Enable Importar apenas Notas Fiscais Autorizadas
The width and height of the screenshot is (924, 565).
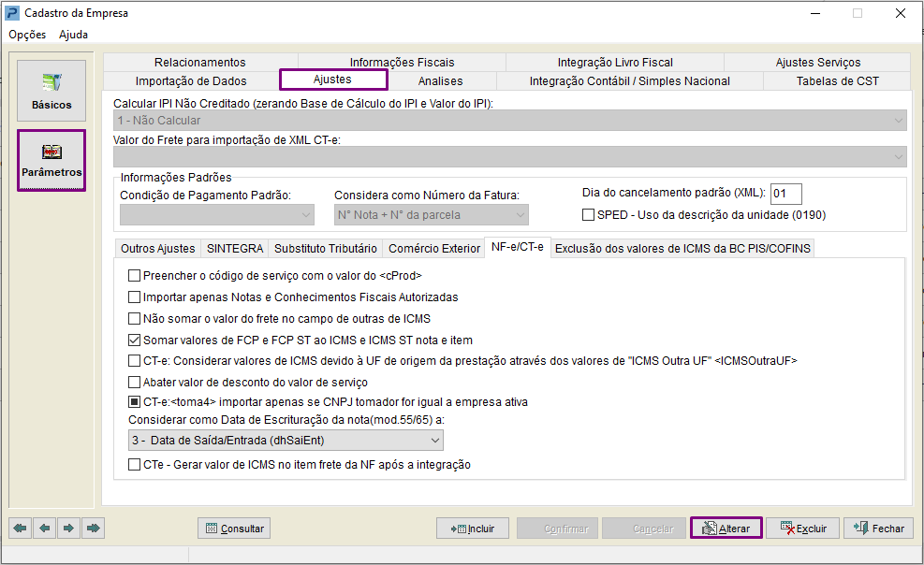coord(135,297)
